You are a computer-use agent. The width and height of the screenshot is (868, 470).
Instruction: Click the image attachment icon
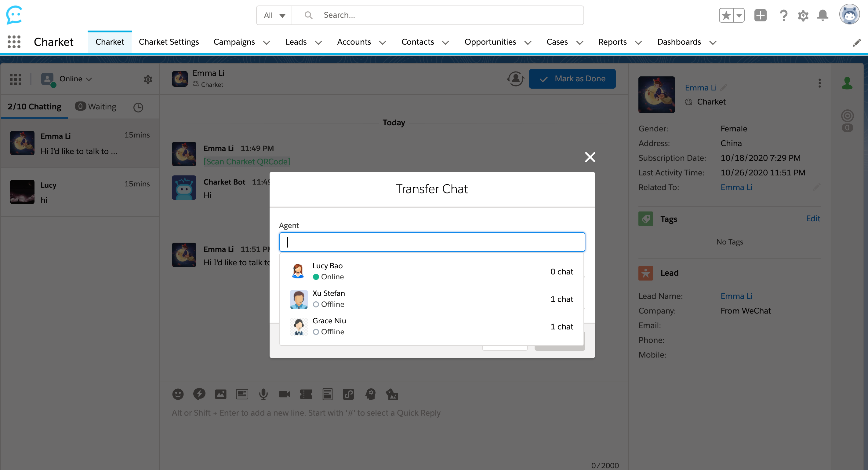pos(221,394)
